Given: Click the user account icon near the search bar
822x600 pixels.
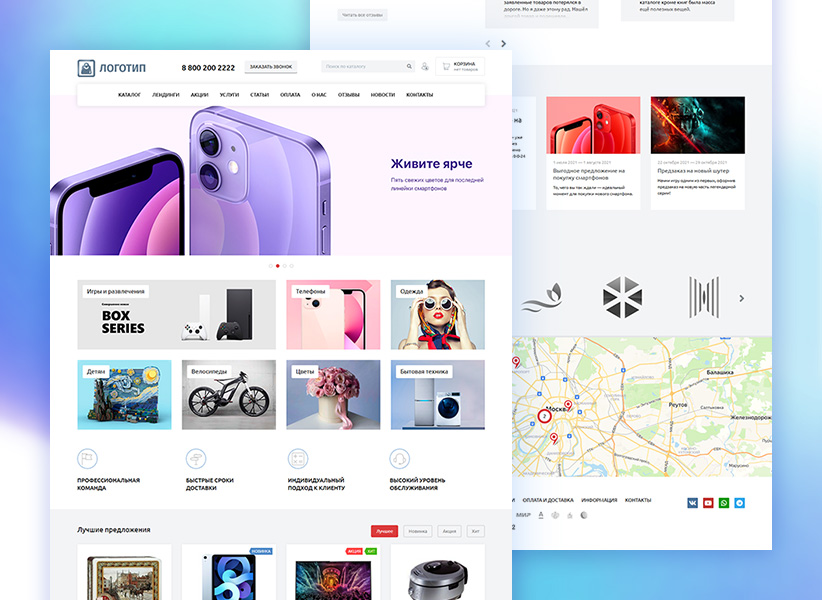Looking at the screenshot, I should 424,66.
